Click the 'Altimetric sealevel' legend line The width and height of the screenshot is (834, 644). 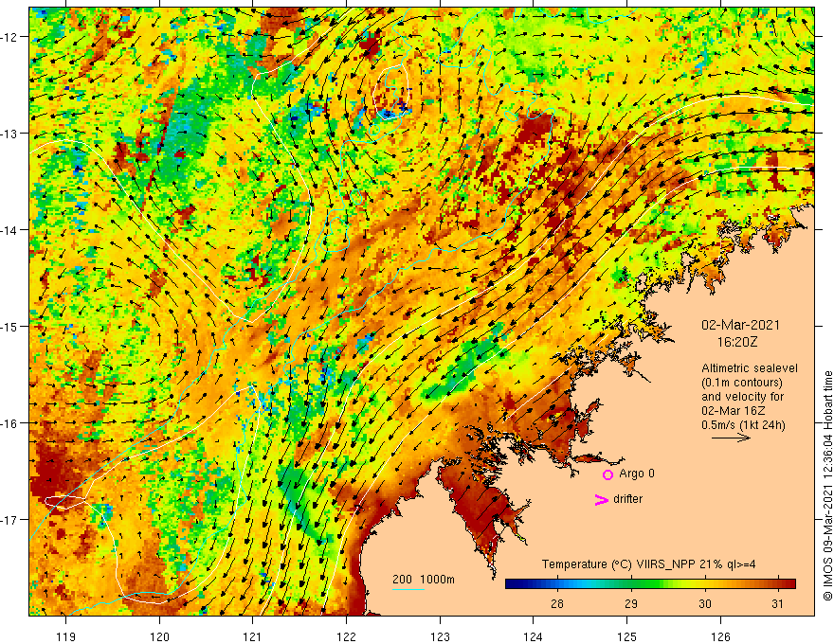coord(750,368)
